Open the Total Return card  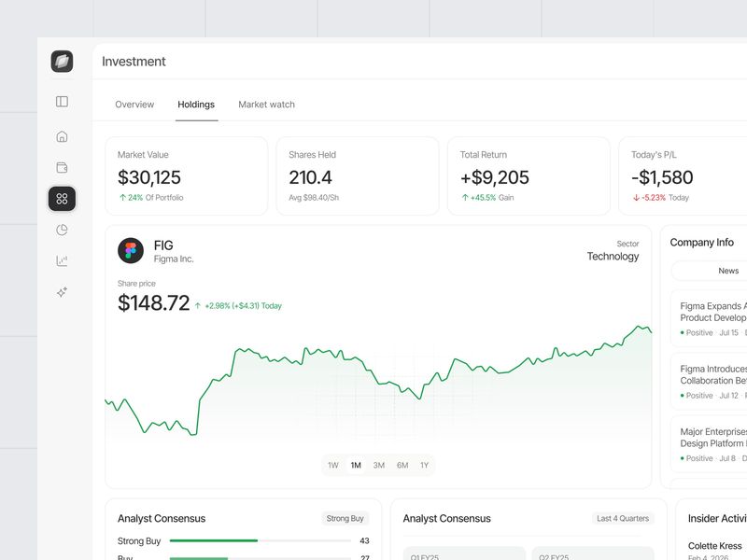pos(529,176)
